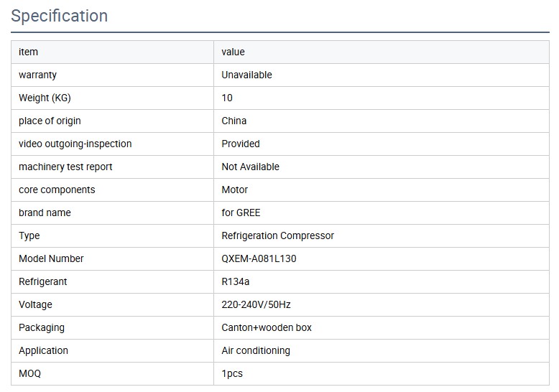Screen dimensions: 559x392
Task: Click the 'Weight (KG)' row label
Action: pyautogui.click(x=45, y=98)
